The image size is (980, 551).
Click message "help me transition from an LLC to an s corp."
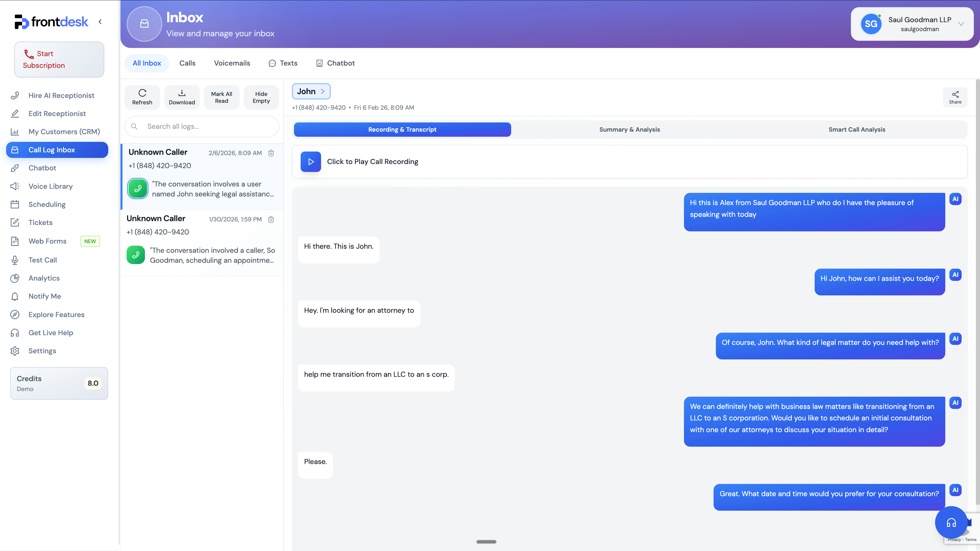click(376, 378)
